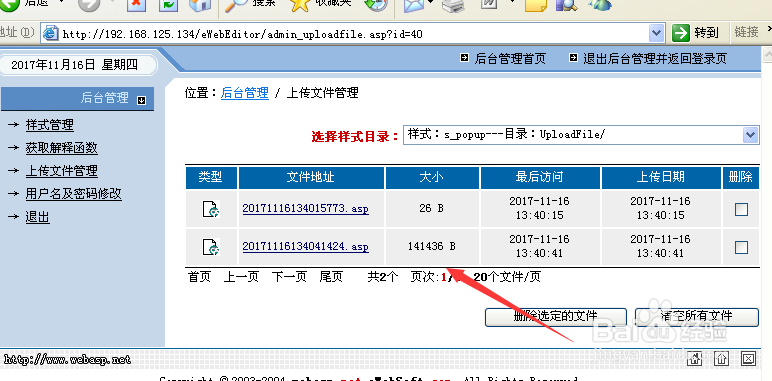Click the 共2个 file count text

pyautogui.click(x=383, y=277)
